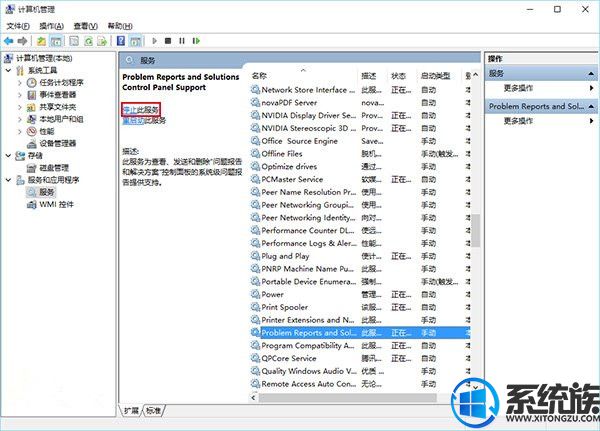600x431 pixels.
Task: Select the Offline Files service row
Action: point(360,154)
